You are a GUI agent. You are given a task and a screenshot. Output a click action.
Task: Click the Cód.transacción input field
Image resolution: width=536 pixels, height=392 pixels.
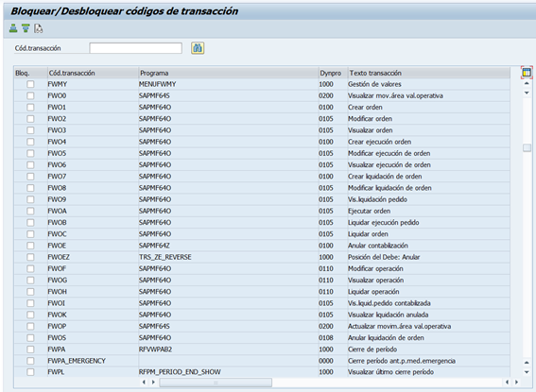[136, 48]
